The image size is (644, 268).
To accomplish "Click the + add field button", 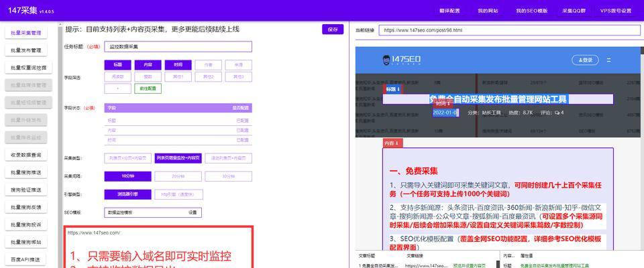I will click(x=118, y=88).
